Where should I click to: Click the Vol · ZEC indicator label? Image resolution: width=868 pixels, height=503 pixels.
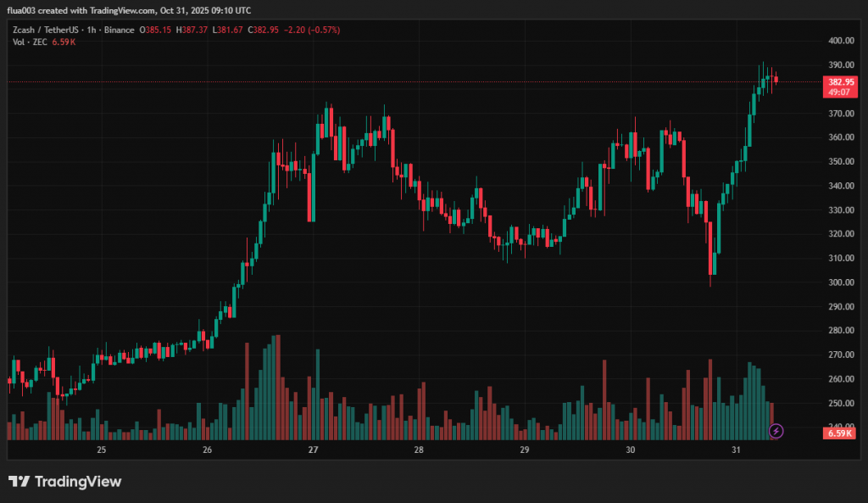(x=28, y=41)
